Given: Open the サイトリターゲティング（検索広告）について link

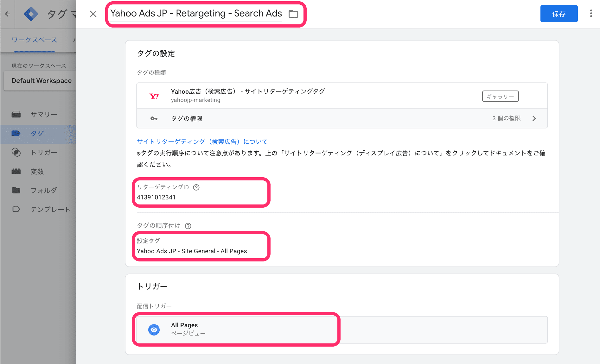Looking at the screenshot, I should click(x=202, y=142).
